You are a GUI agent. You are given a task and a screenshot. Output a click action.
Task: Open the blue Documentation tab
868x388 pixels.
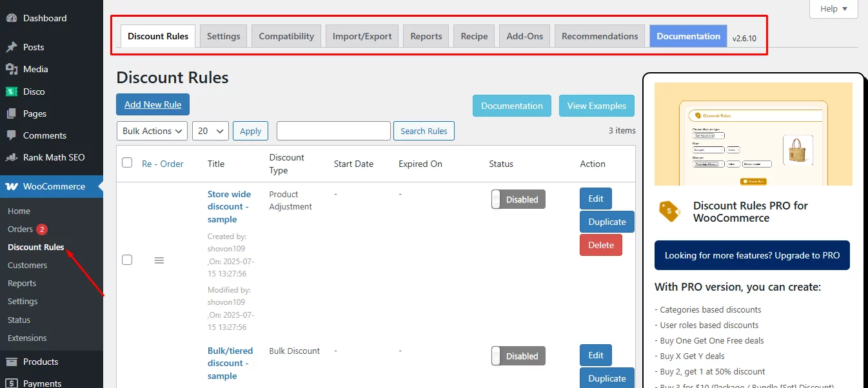pyautogui.click(x=688, y=36)
